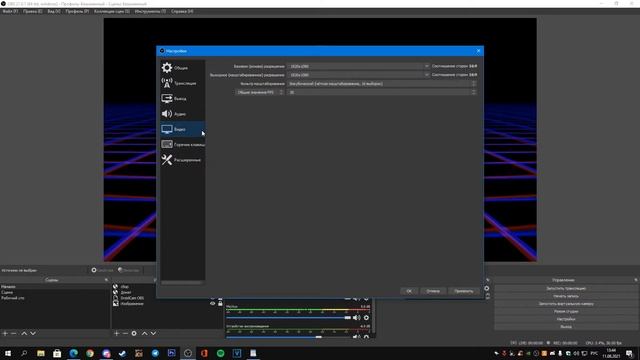The width and height of the screenshot is (640, 360).
Task: Start streaming from Controls panel
Action: tap(566, 289)
